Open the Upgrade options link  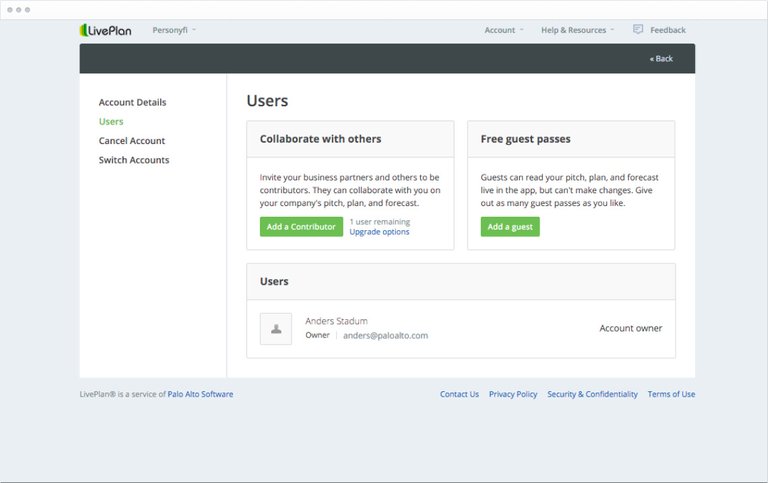380,232
